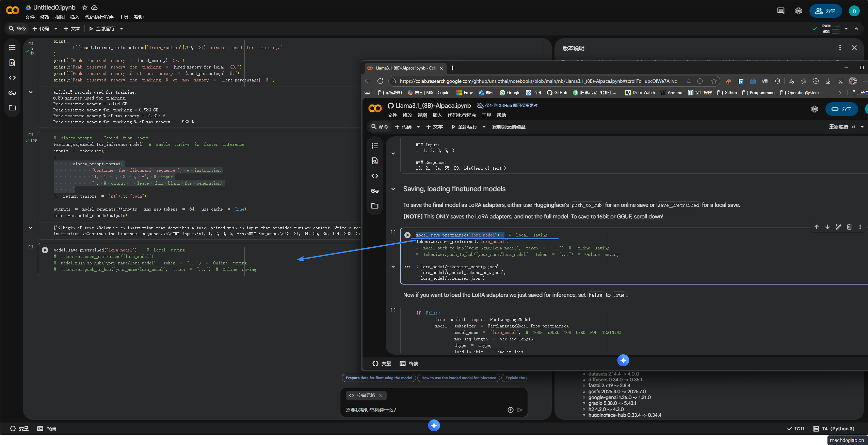Collapse output of training stats cell

click(31, 92)
